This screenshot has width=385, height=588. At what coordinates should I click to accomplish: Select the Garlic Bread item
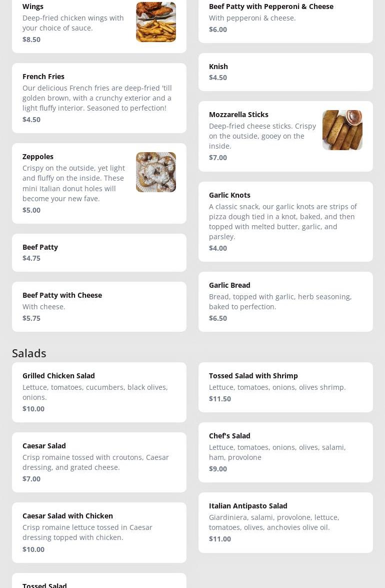point(229,285)
